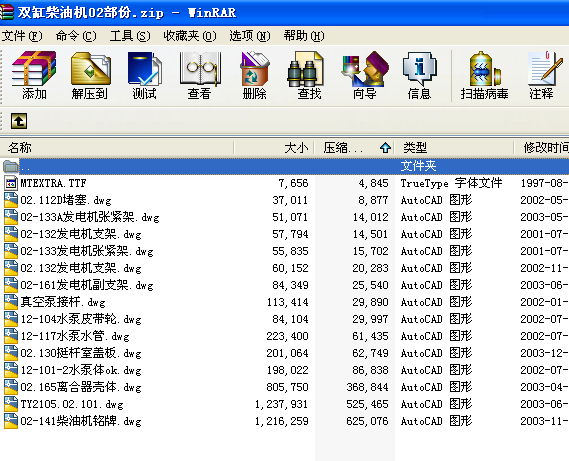Click dwg icon of 02-132发电机支架.dwg

click(11, 234)
